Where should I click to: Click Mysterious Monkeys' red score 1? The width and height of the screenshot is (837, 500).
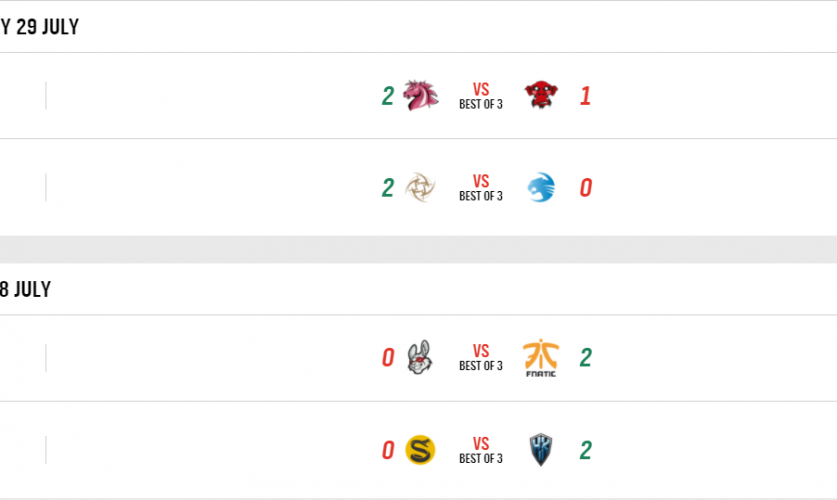pos(586,96)
